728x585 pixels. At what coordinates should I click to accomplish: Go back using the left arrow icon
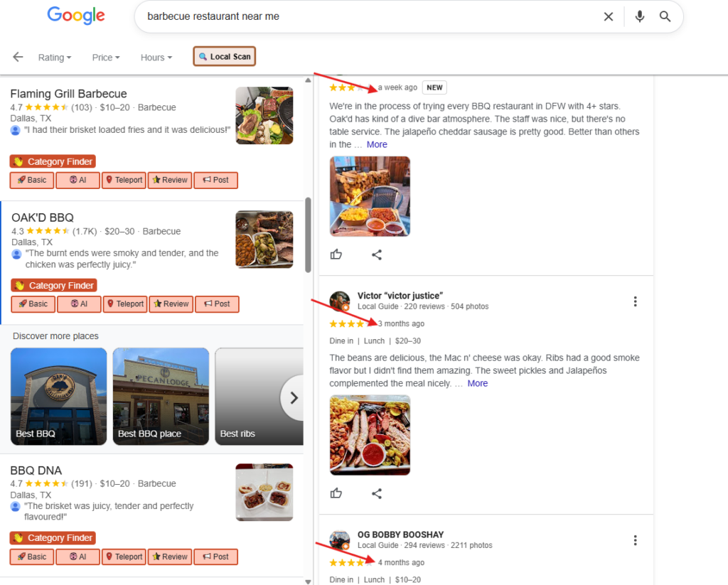click(x=18, y=57)
